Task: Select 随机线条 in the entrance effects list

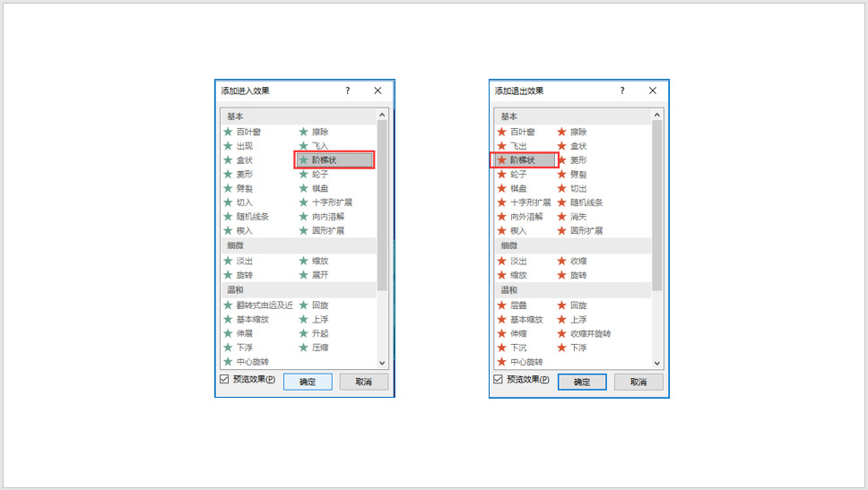Action: (253, 216)
